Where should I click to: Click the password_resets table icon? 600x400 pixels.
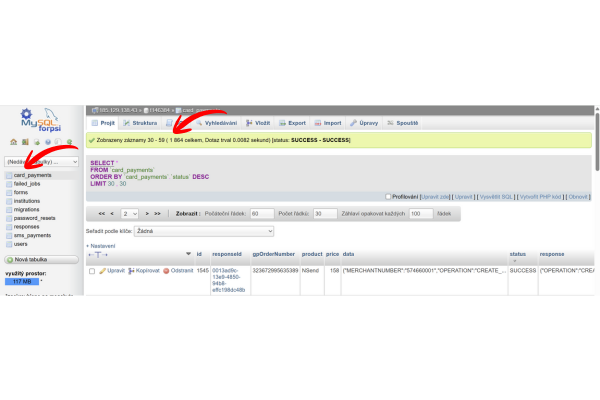click(x=9, y=218)
